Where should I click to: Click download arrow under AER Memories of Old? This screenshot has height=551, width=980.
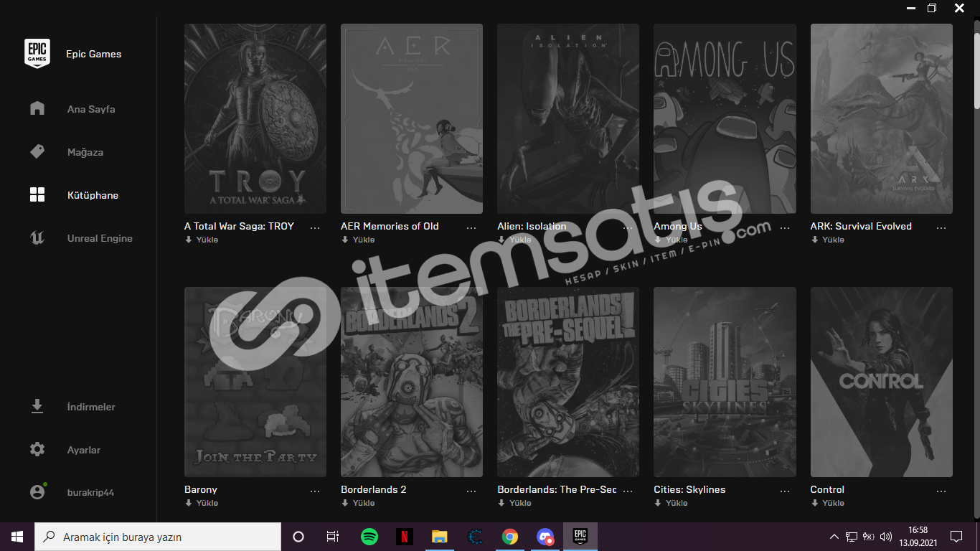pos(344,240)
